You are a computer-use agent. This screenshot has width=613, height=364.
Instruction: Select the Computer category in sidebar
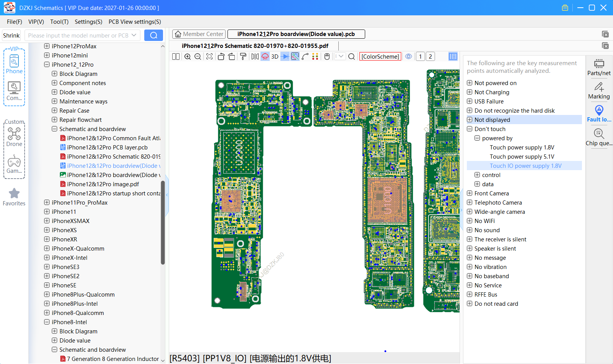point(14,91)
